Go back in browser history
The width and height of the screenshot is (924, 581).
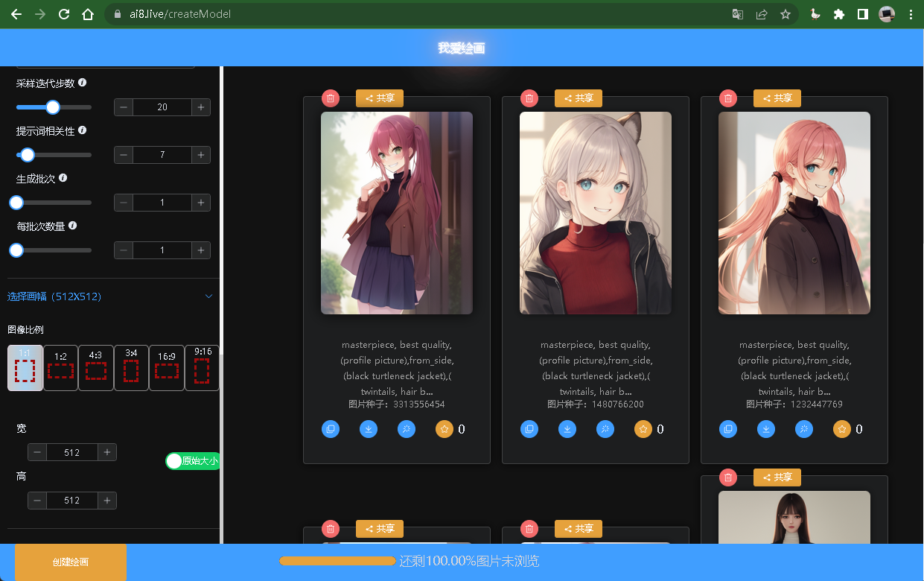click(x=16, y=14)
